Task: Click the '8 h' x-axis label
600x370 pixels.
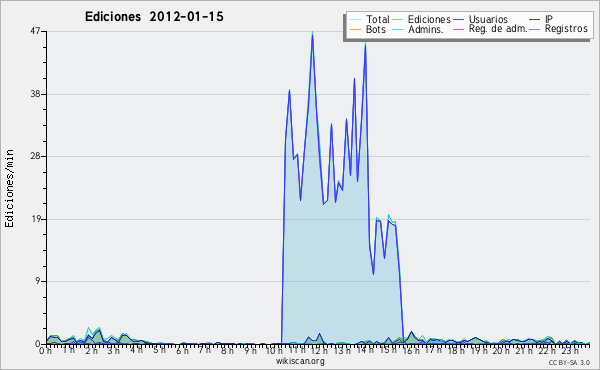Action: pos(227,350)
